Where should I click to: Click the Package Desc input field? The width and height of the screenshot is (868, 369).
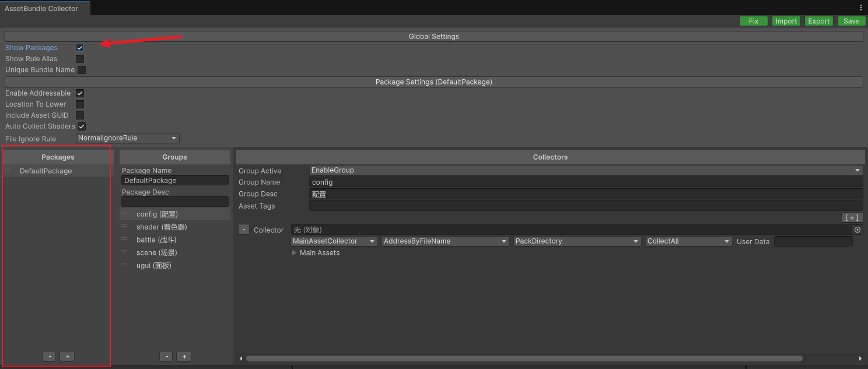(175, 202)
